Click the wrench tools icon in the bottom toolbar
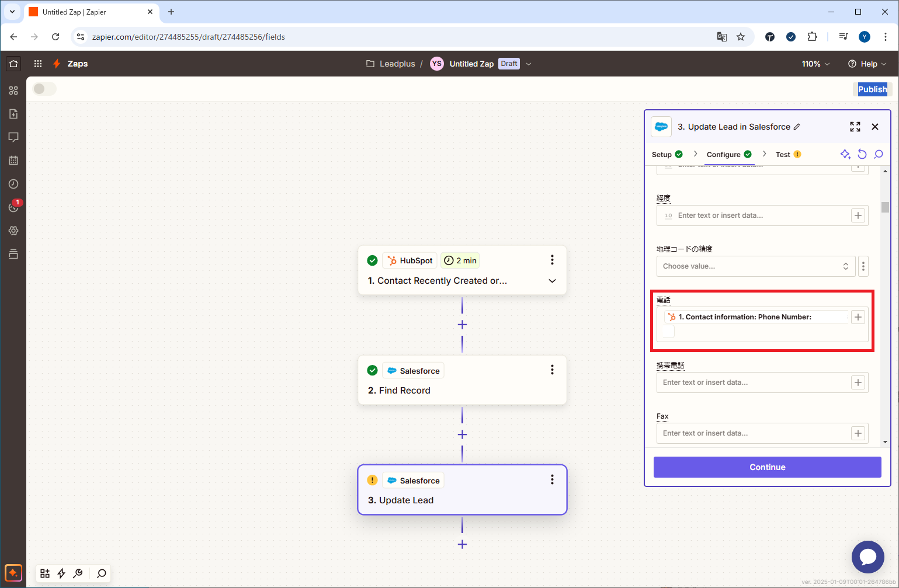This screenshot has height=588, width=899. point(78,573)
